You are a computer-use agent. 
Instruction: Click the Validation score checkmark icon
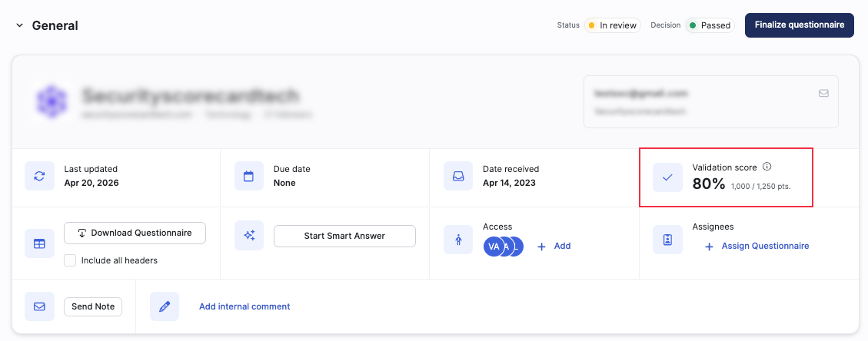[667, 177]
